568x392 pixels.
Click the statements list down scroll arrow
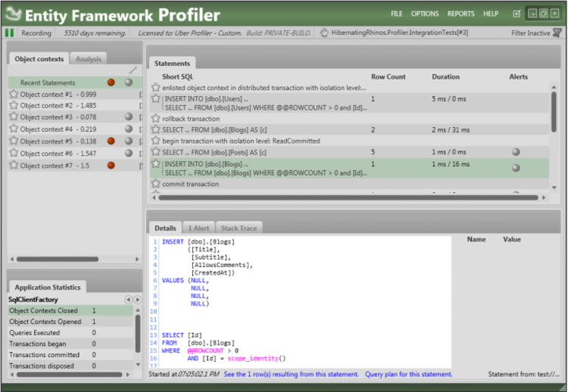click(554, 188)
